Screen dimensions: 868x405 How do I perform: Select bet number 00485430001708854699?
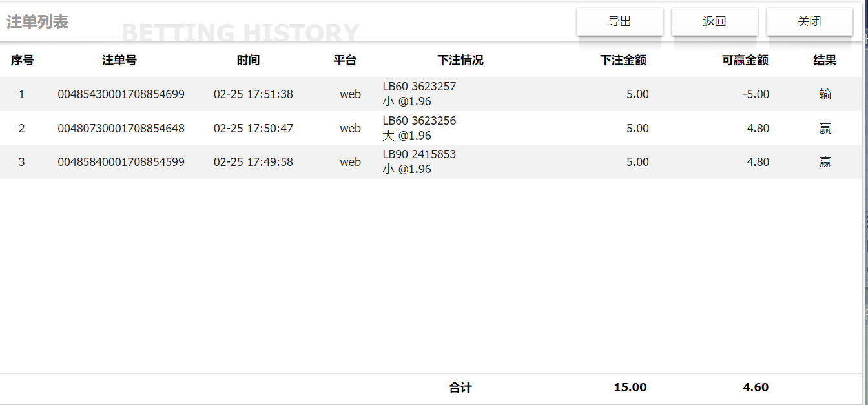(121, 94)
